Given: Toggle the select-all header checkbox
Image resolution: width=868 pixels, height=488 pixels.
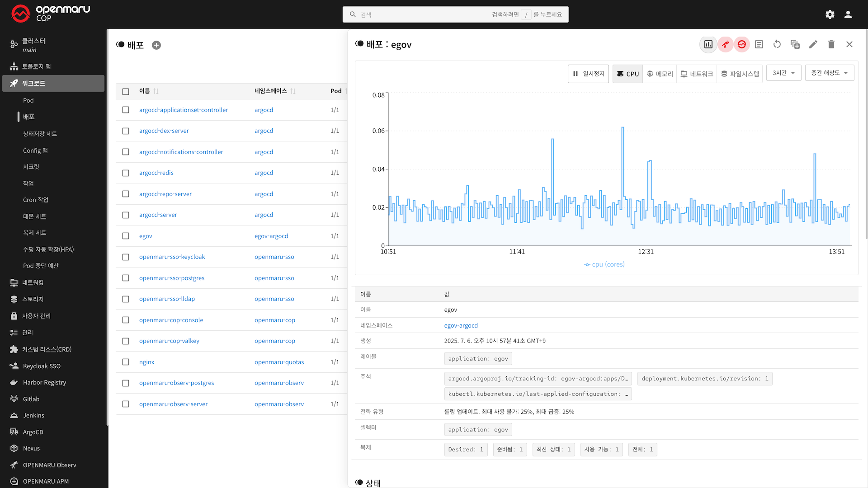Looking at the screenshot, I should click(x=126, y=92).
